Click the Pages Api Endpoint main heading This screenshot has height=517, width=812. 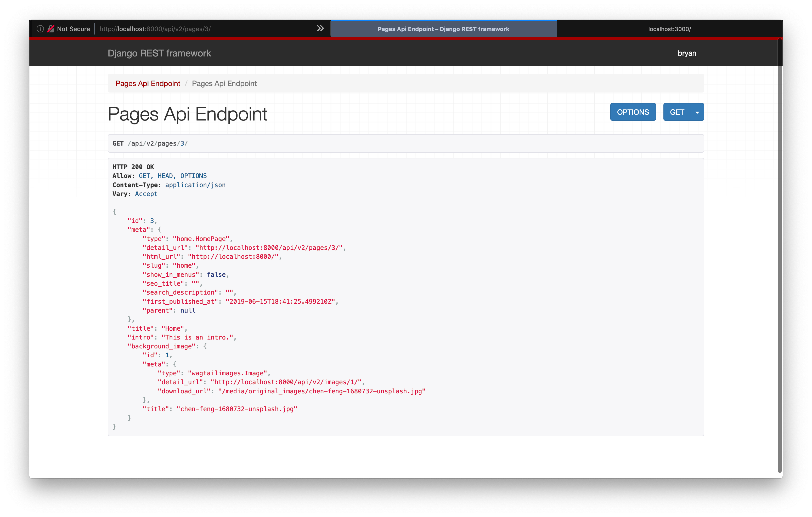pos(188,114)
